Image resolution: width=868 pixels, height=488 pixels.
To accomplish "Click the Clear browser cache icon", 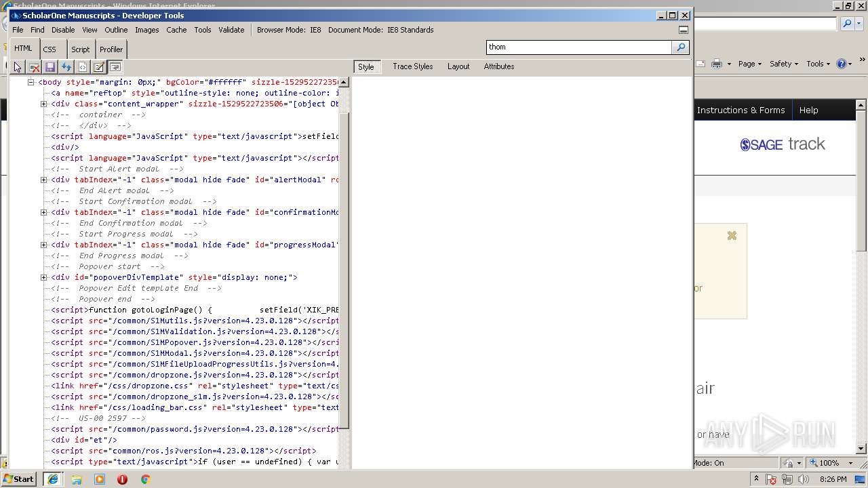I will tap(34, 67).
